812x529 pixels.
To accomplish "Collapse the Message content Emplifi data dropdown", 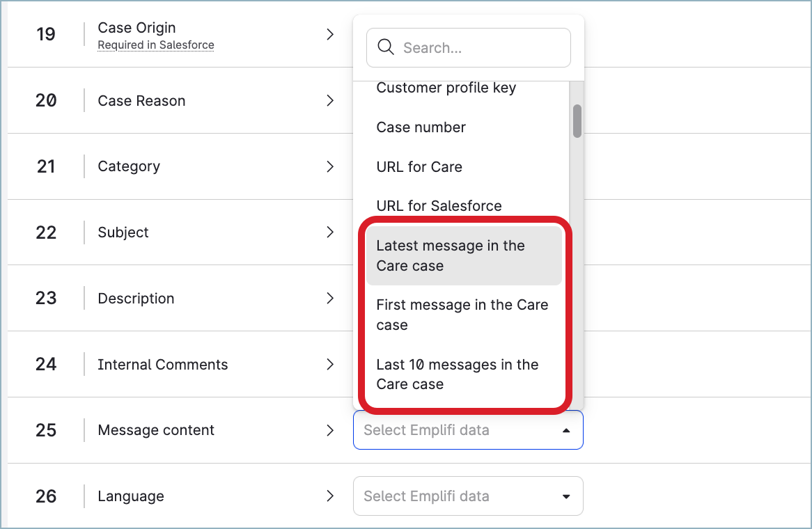I will pyautogui.click(x=566, y=430).
